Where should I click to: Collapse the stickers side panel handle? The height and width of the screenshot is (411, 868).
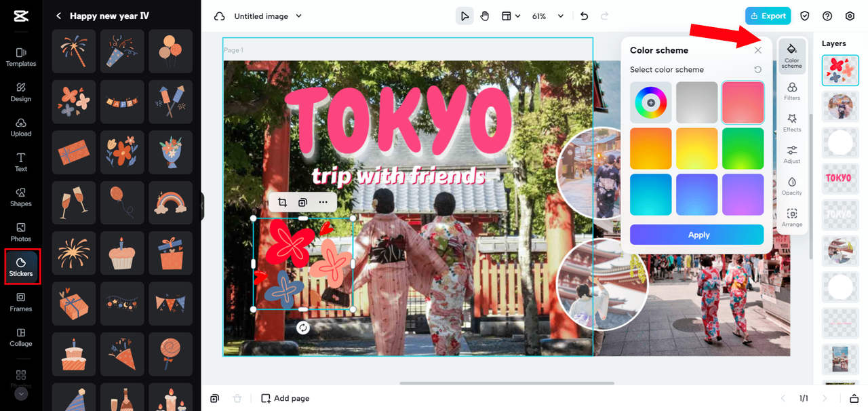[x=202, y=206]
